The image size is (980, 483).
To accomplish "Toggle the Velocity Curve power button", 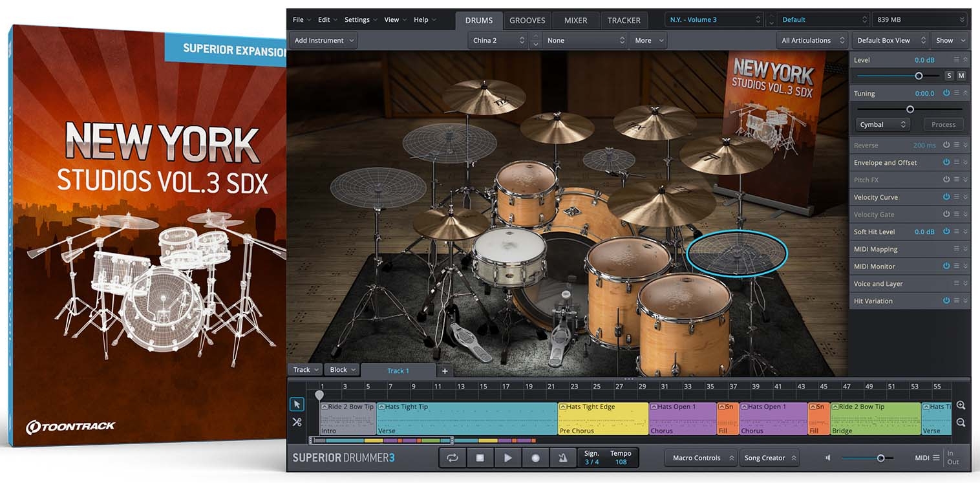I will 946,197.
